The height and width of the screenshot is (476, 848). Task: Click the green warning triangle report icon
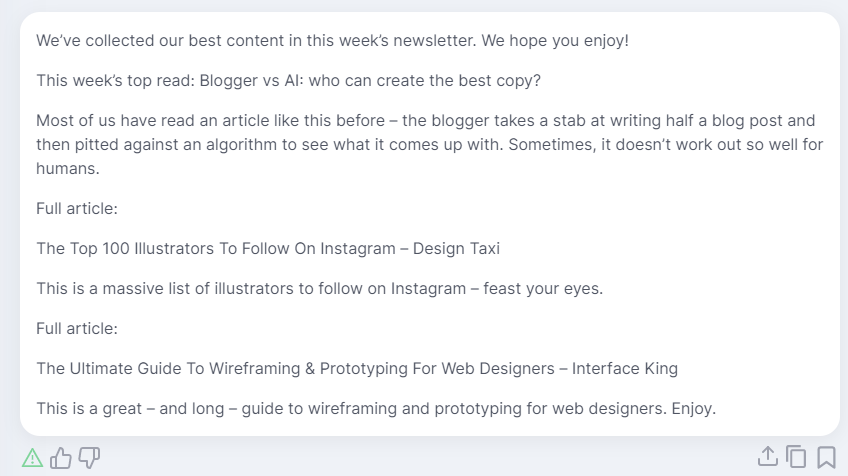tap(32, 458)
